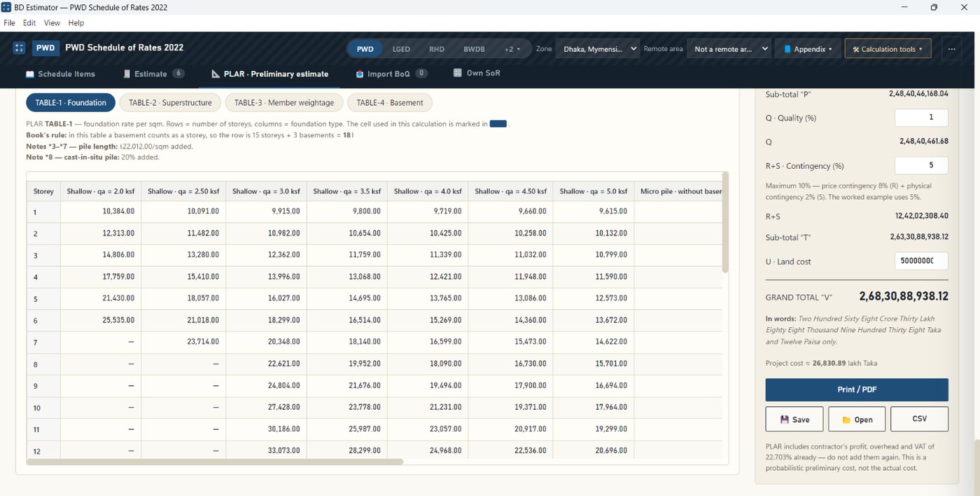Open the Own SoR tab

477,73
